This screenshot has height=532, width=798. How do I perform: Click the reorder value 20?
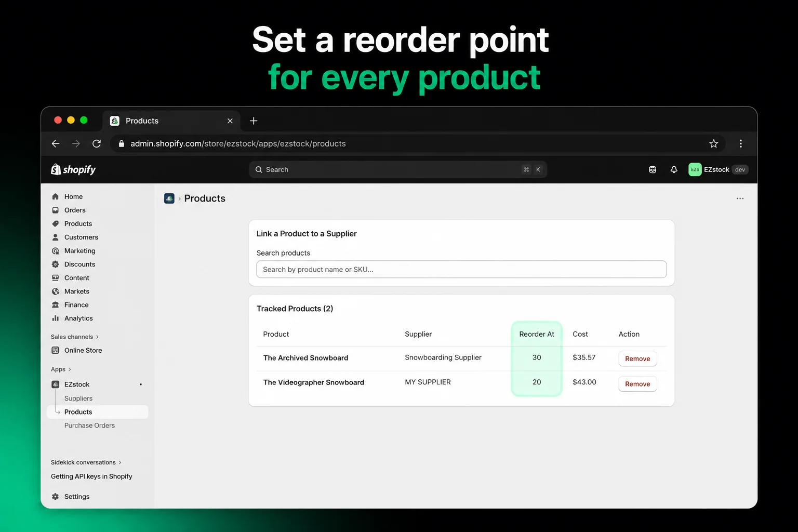[537, 382]
